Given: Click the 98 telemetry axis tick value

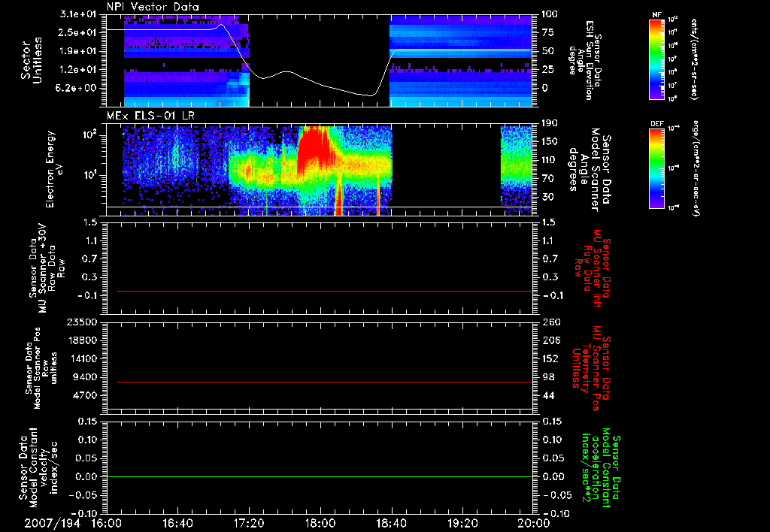Looking at the screenshot, I should tap(548, 377).
